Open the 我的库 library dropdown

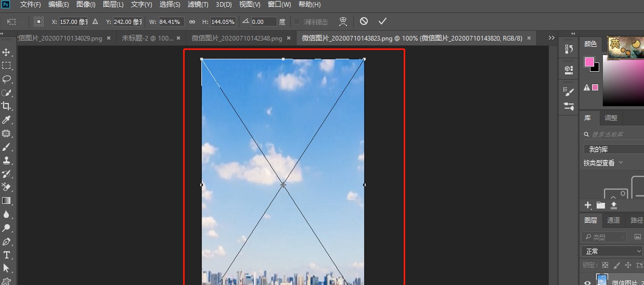(x=613, y=149)
